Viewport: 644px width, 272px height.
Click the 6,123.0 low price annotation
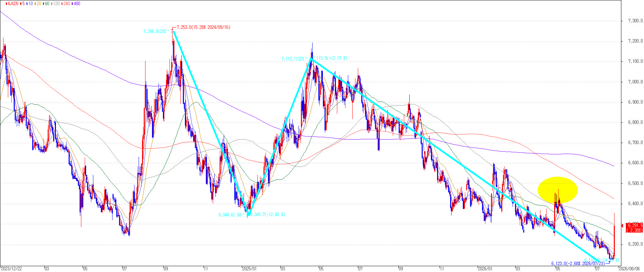578,263
